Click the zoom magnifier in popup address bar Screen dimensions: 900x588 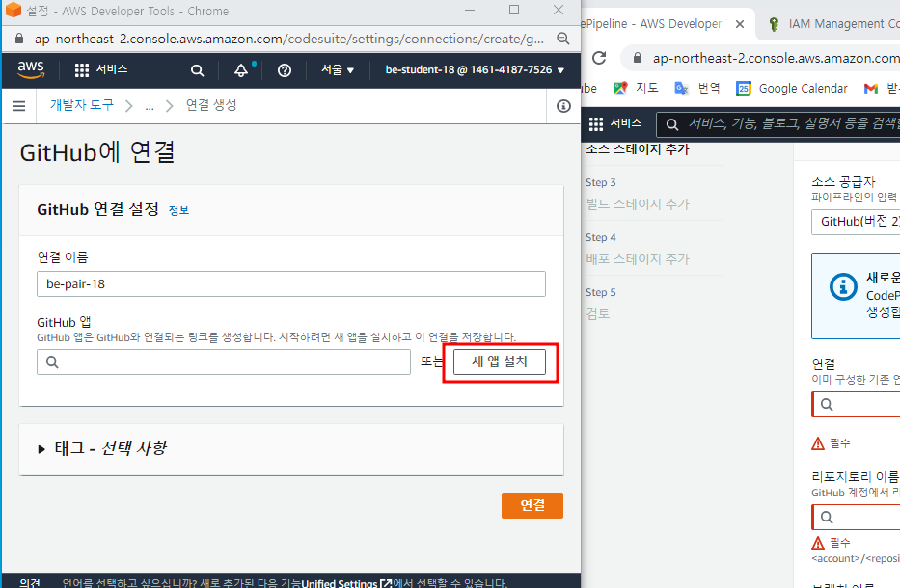pos(563,39)
